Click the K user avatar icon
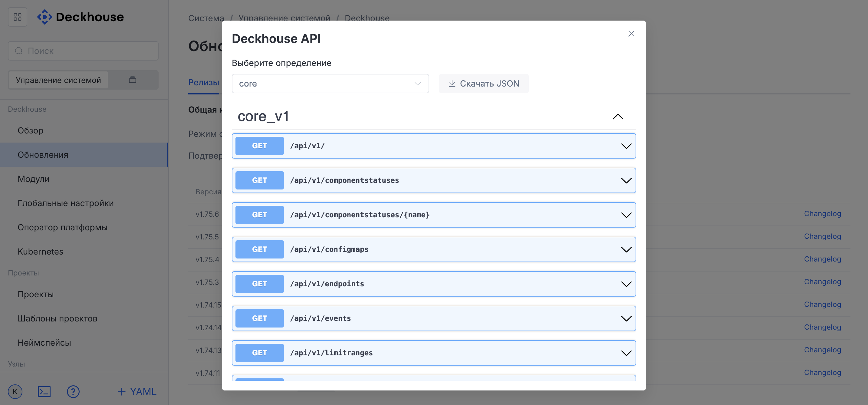 (x=15, y=391)
